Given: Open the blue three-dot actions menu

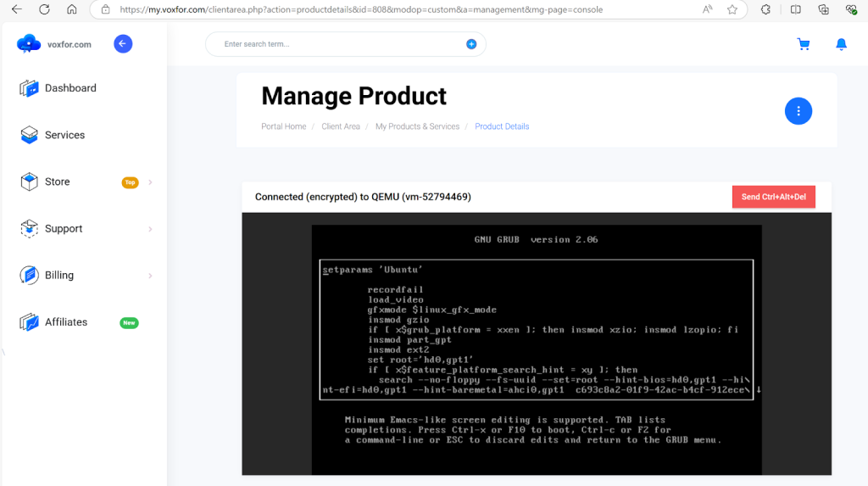Looking at the screenshot, I should click(798, 111).
